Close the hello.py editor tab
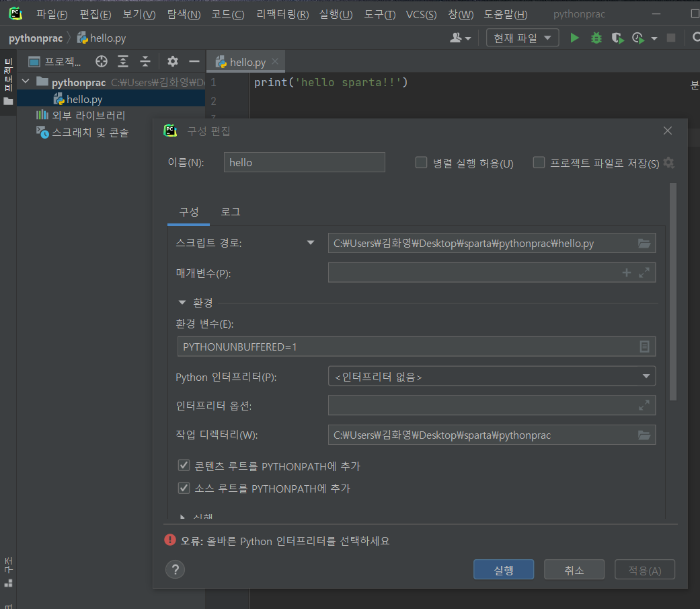The height and width of the screenshot is (609, 700). tap(275, 62)
